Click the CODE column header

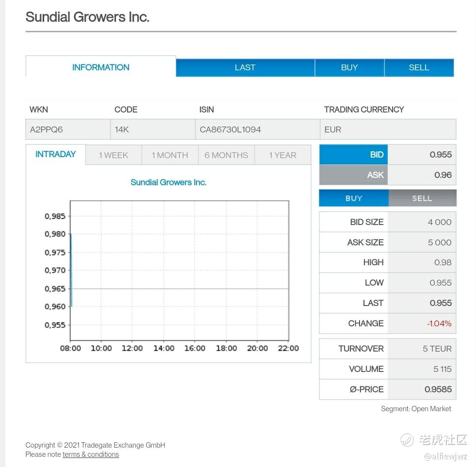click(x=126, y=110)
